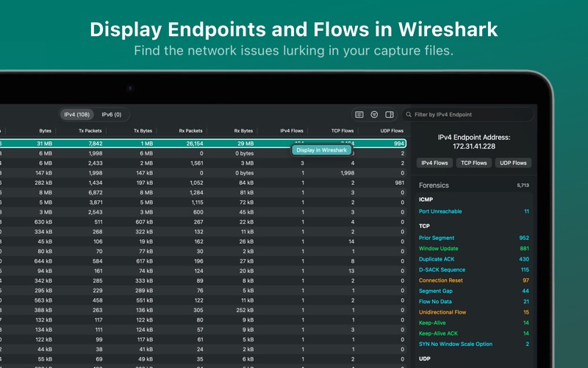Sort by the Bytes column header

coord(46,131)
